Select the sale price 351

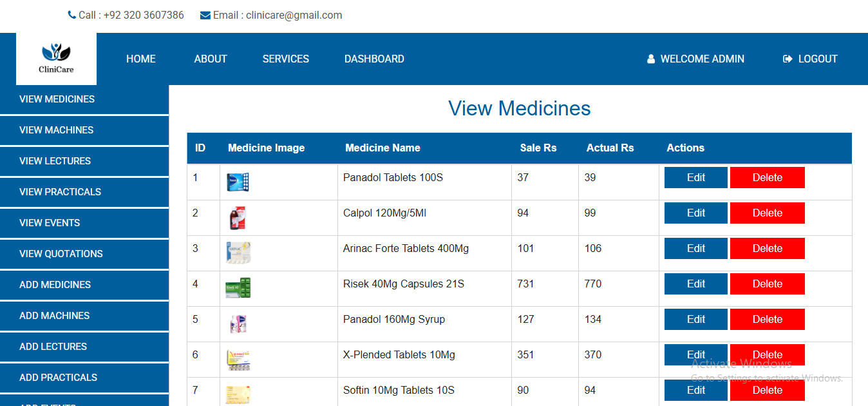pyautogui.click(x=525, y=354)
